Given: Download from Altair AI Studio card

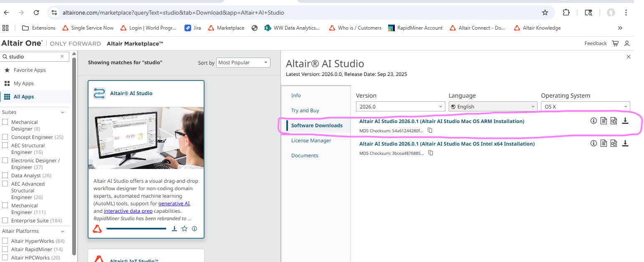Looking at the screenshot, I should pos(174,229).
